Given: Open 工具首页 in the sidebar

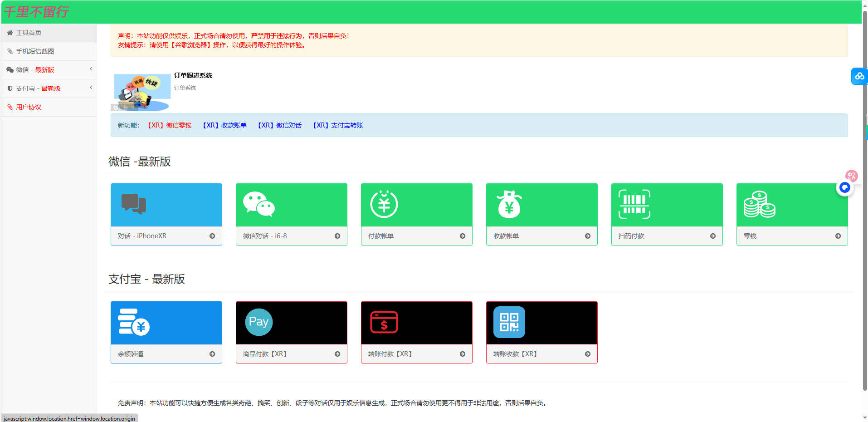Looking at the screenshot, I should [x=49, y=33].
